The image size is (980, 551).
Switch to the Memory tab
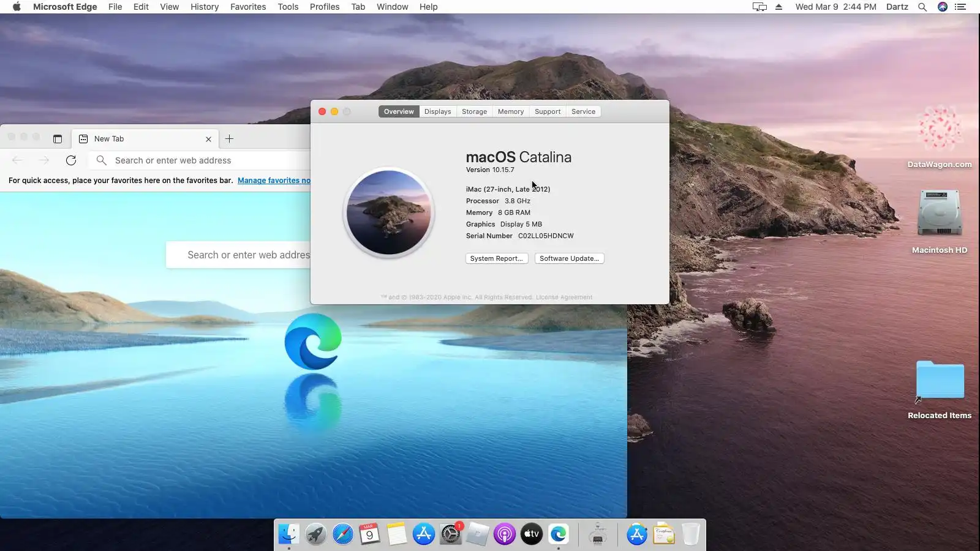point(511,111)
